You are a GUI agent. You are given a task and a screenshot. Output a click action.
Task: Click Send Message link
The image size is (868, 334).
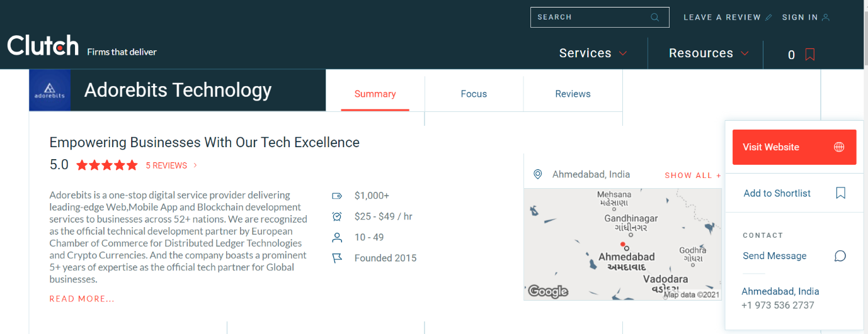point(775,256)
